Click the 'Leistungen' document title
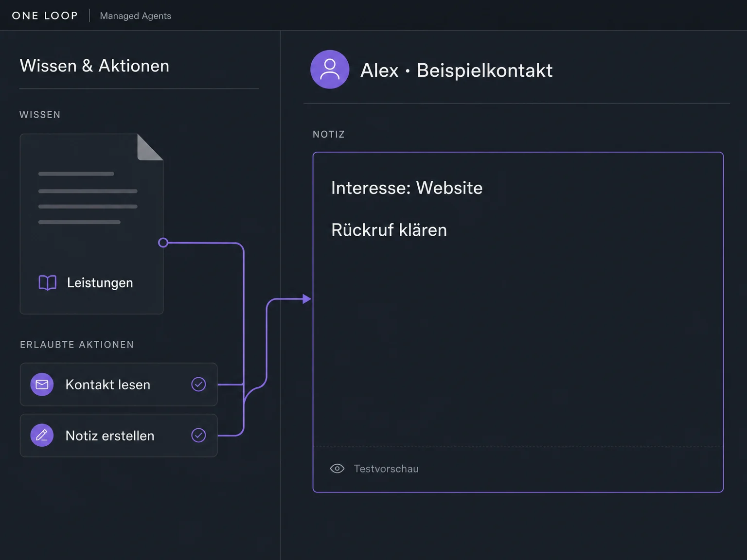747x560 pixels. click(100, 283)
